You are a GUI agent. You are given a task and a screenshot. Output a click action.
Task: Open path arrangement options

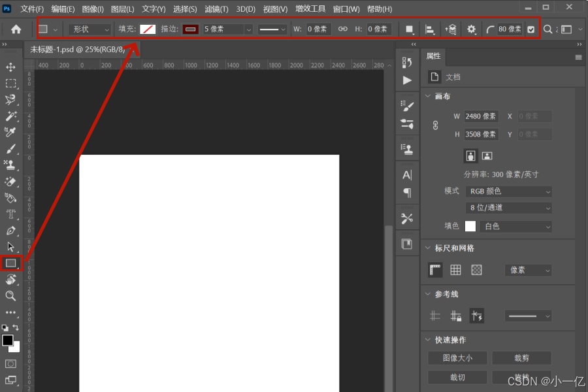click(x=450, y=29)
